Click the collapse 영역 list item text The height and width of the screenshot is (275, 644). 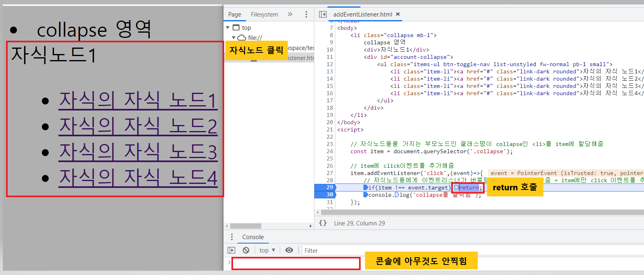click(94, 29)
